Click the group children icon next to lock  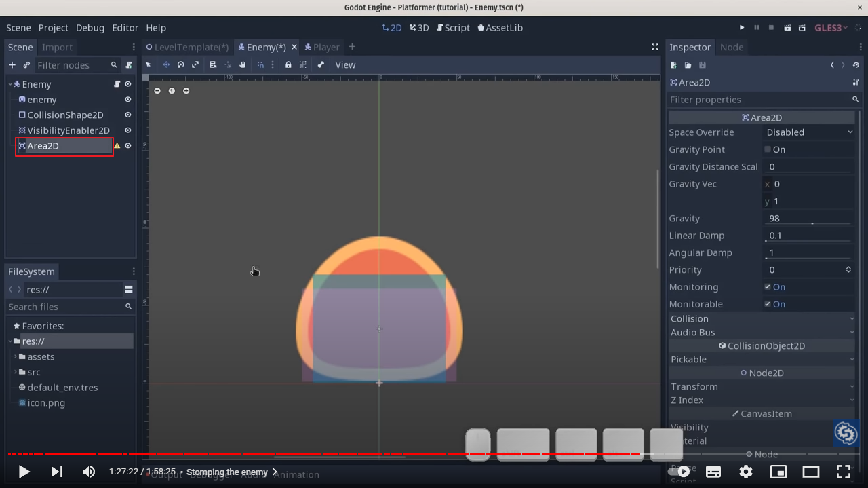[x=302, y=65]
